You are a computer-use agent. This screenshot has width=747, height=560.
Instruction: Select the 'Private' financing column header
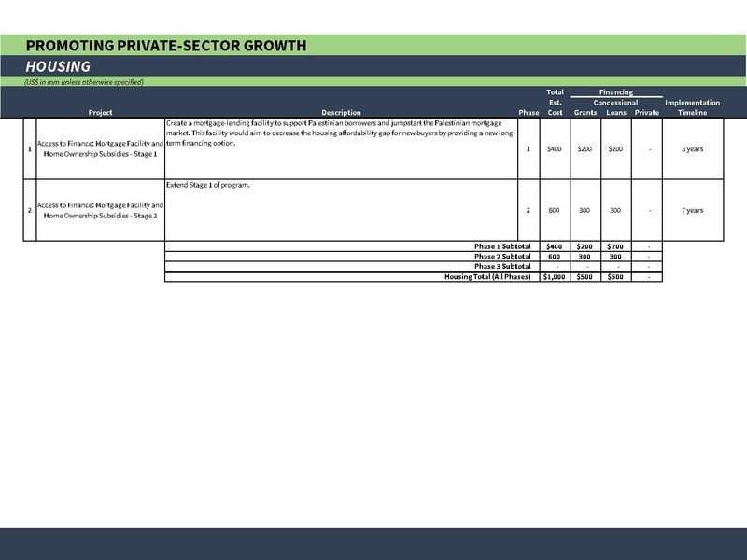(x=646, y=113)
